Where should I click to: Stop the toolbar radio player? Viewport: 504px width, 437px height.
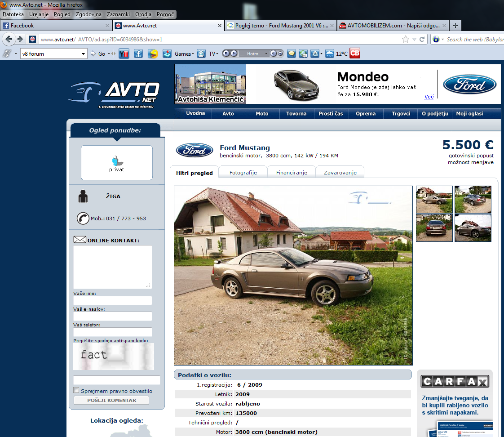click(x=226, y=54)
